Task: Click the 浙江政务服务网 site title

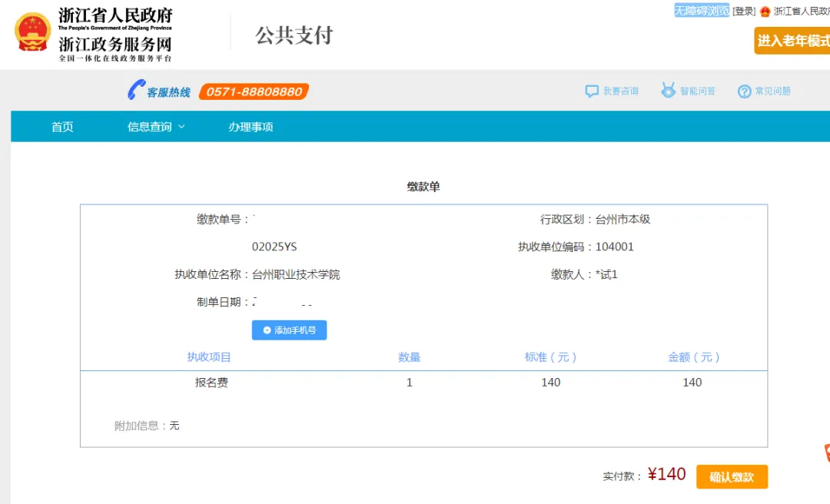Action: coord(115,44)
